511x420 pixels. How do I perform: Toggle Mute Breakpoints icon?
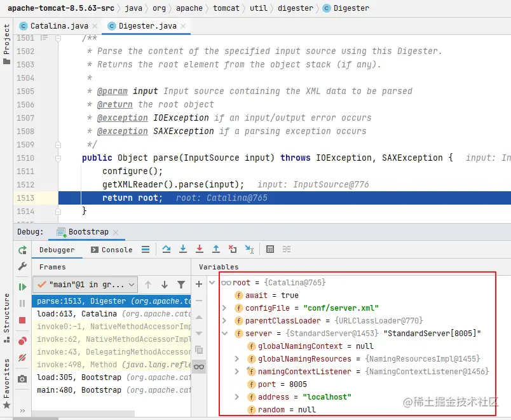pos(22,358)
